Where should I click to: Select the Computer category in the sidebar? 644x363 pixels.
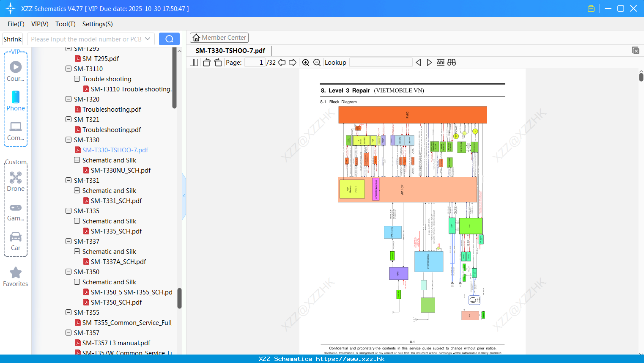[x=16, y=131]
